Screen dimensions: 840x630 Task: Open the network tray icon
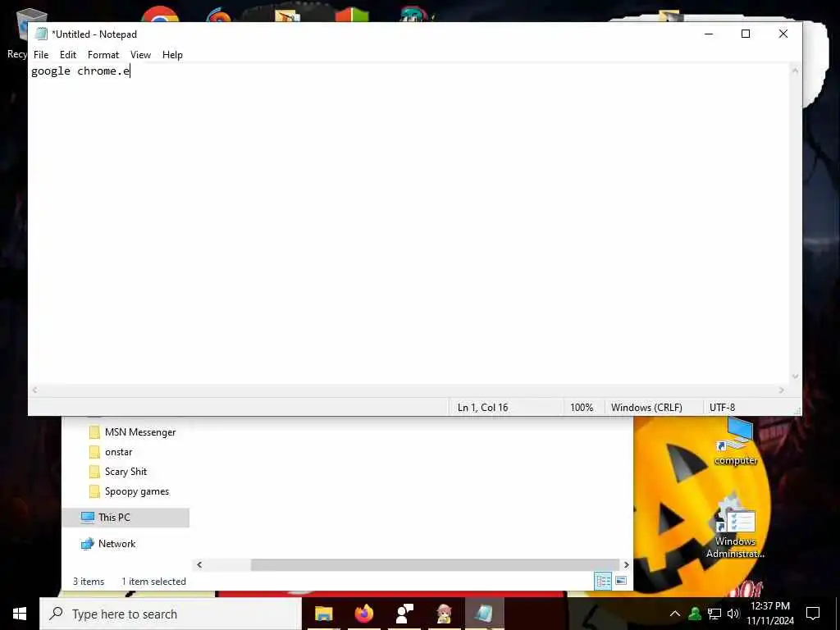pyautogui.click(x=714, y=614)
